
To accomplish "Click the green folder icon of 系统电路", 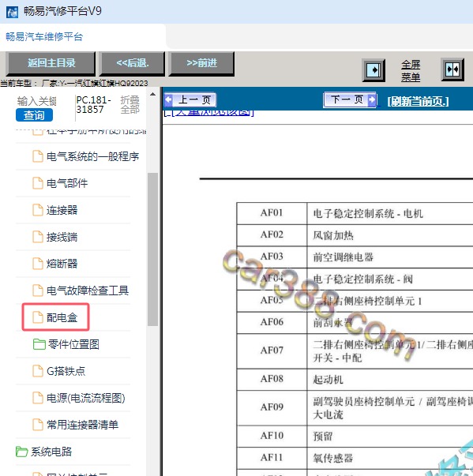I will 21,452.
